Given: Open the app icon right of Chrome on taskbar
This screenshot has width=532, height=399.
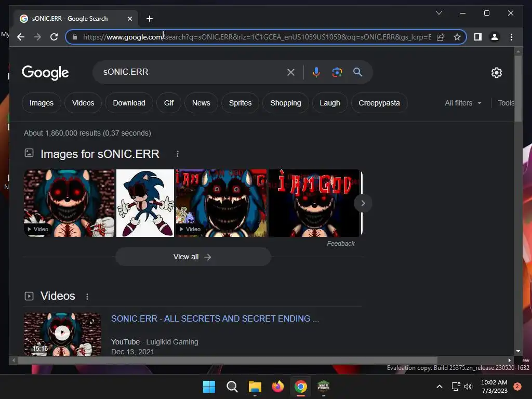Looking at the screenshot, I should pos(323,387).
